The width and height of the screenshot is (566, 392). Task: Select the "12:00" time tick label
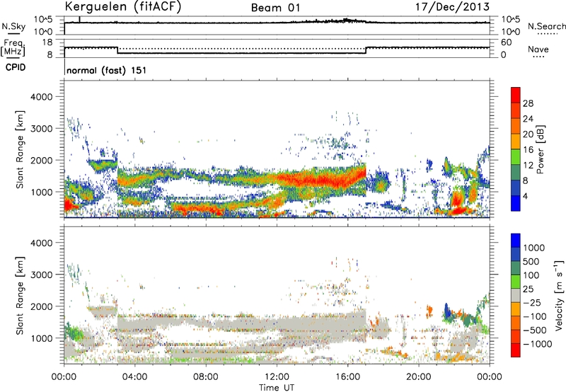277,377
